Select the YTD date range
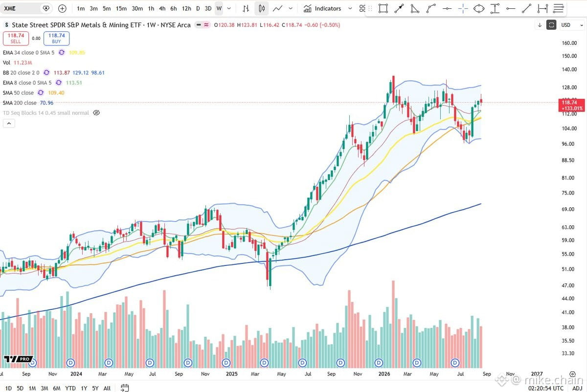 [x=70, y=388]
